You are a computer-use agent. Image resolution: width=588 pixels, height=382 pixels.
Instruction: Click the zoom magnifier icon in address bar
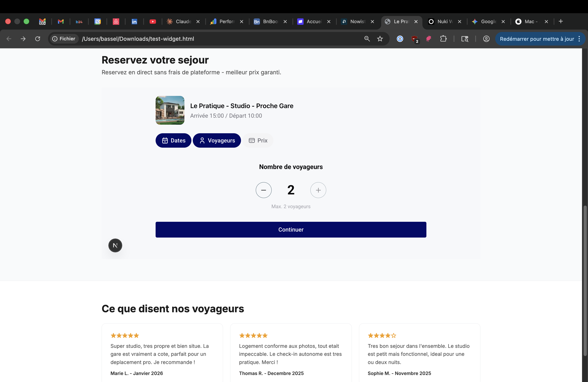click(x=367, y=39)
